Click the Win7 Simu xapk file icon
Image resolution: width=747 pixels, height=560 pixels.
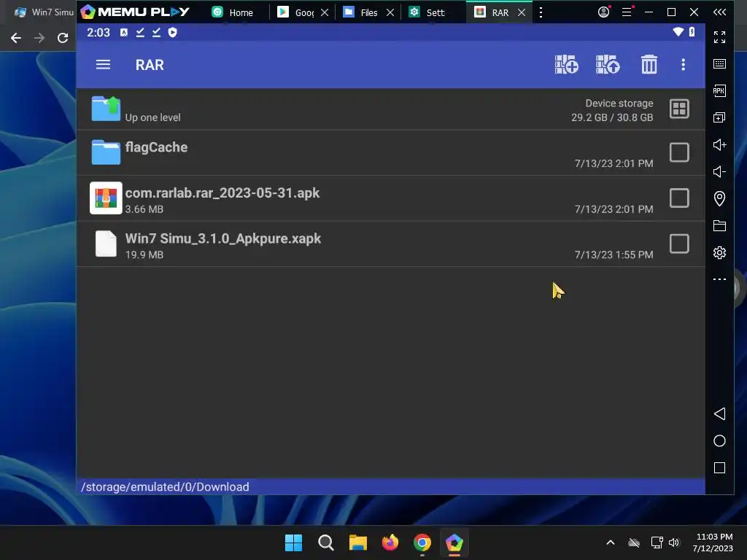tap(106, 244)
